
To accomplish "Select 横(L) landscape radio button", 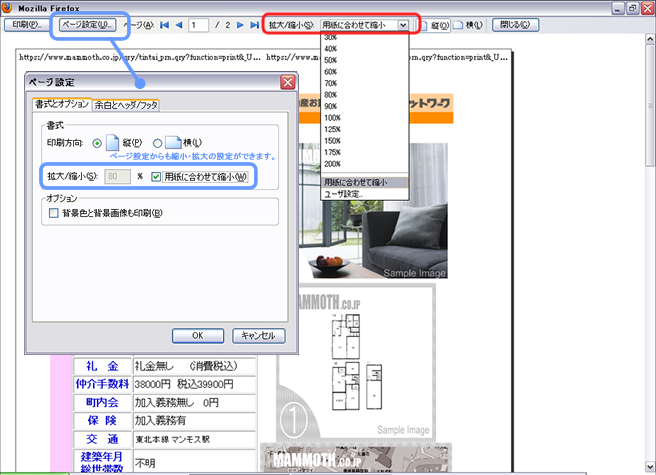I will point(157,143).
